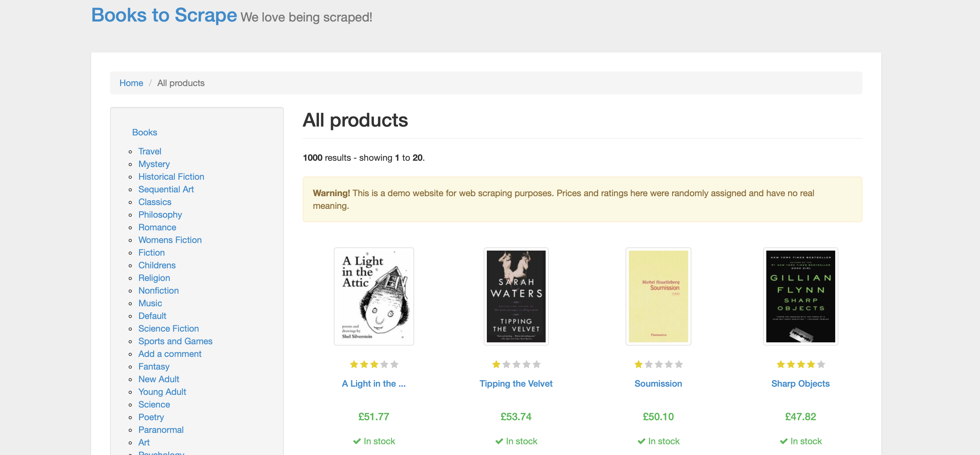Open the Poetry category link
Viewport: 980px width, 455px height.
click(x=151, y=417)
